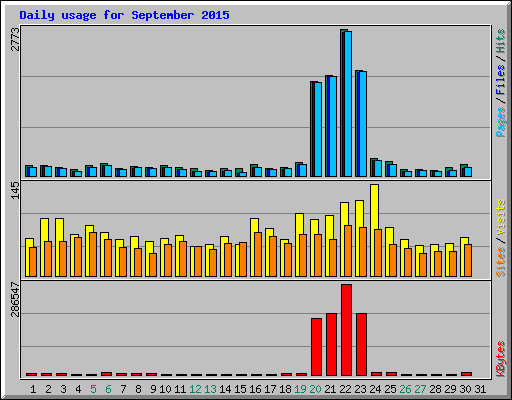Click the green 'Hits' legend label
512x400 pixels.
[x=501, y=41]
